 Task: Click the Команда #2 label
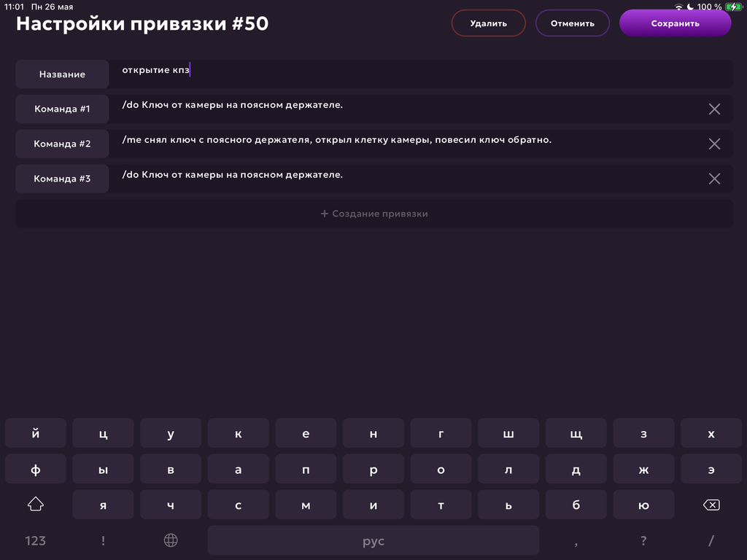(x=63, y=144)
